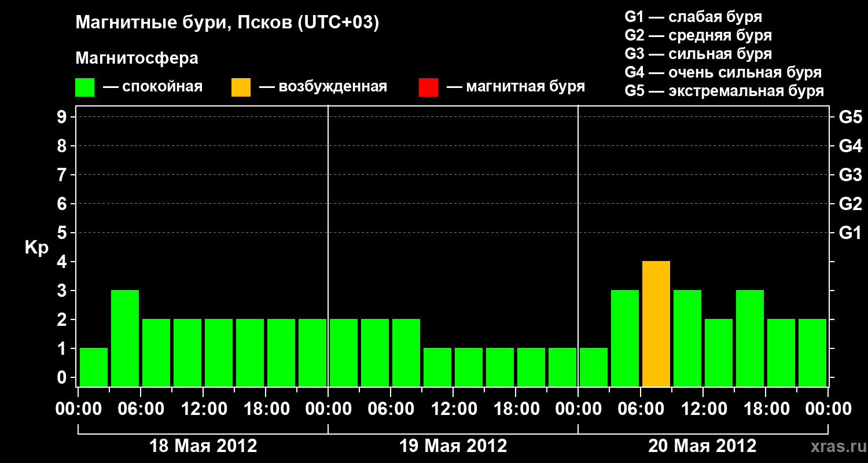Click the 'G1 — слабая буря' legend line

pos(693,16)
